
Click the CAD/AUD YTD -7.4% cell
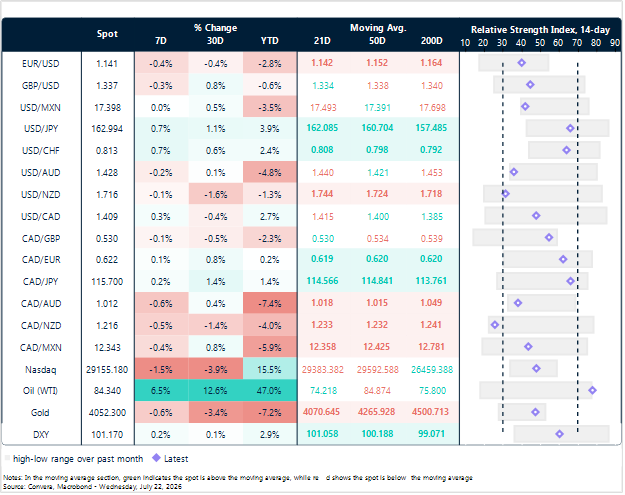[x=270, y=304]
